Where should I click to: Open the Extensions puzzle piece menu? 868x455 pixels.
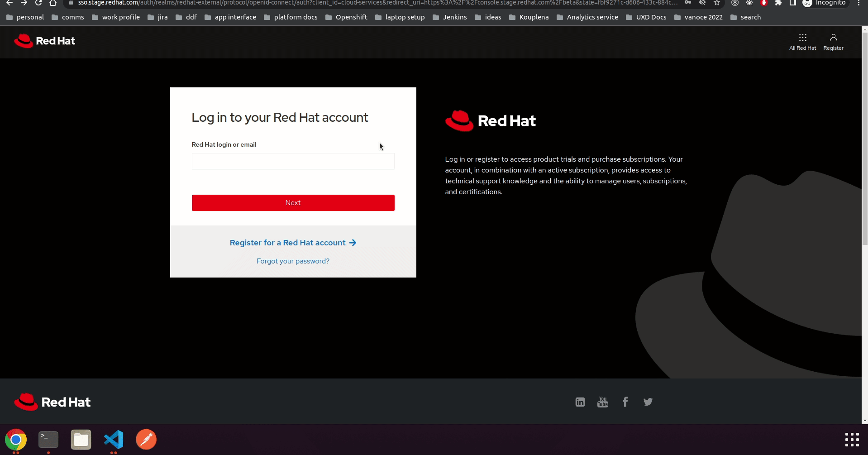[778, 3]
